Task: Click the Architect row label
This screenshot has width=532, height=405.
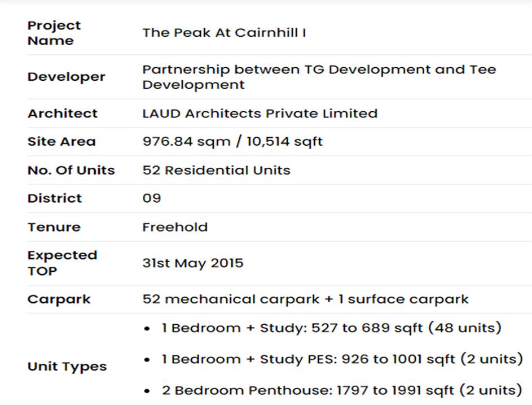Action: (x=62, y=114)
